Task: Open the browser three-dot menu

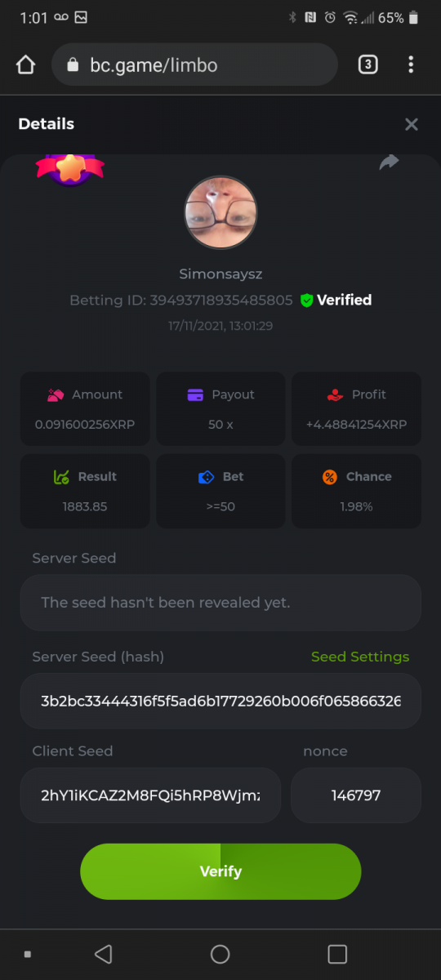Action: coord(411,65)
